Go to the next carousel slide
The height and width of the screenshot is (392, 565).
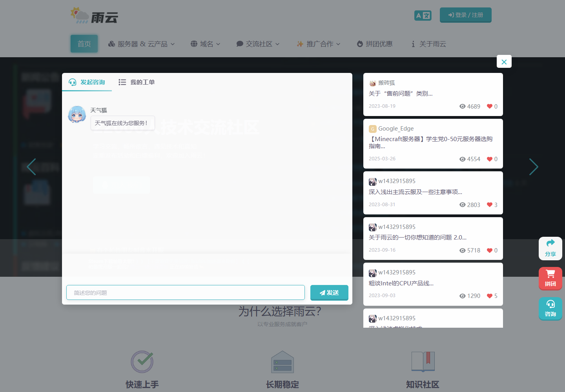534,167
